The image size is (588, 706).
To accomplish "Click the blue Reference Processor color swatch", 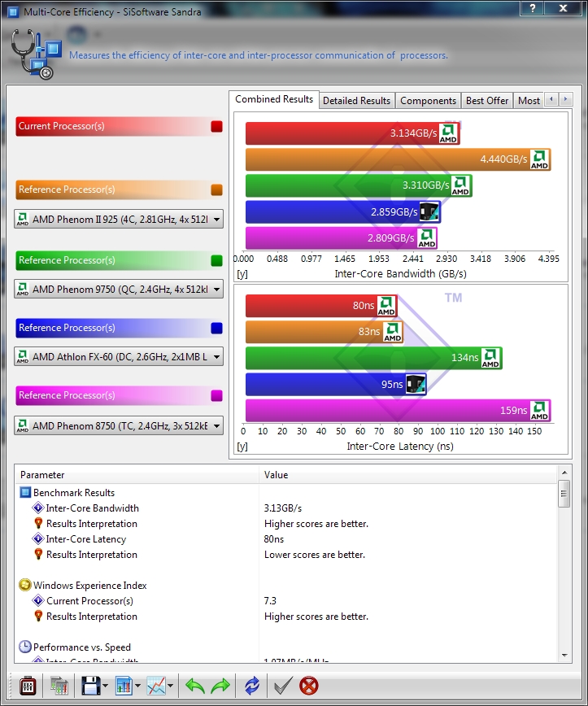I will pos(216,329).
